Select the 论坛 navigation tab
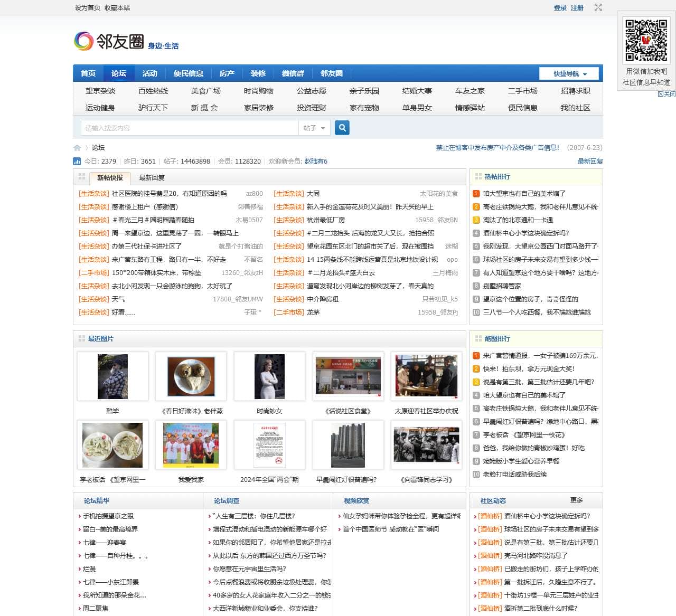The image size is (676, 616). pyautogui.click(x=119, y=73)
